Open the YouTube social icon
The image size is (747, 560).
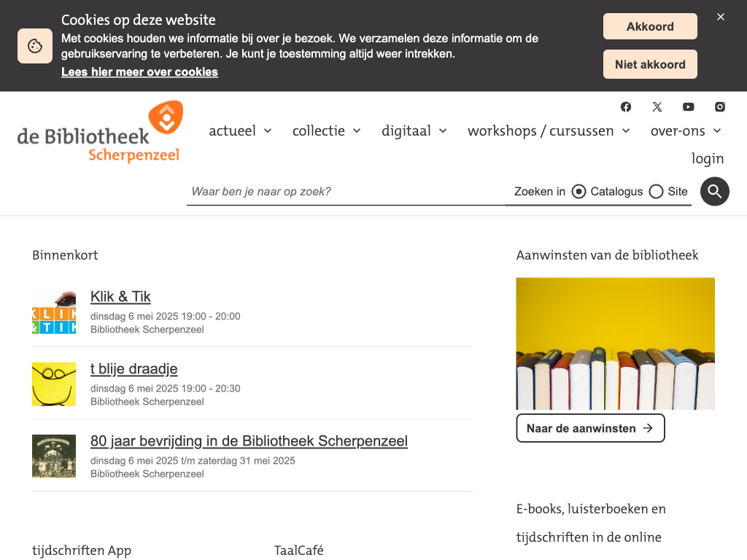pos(689,107)
